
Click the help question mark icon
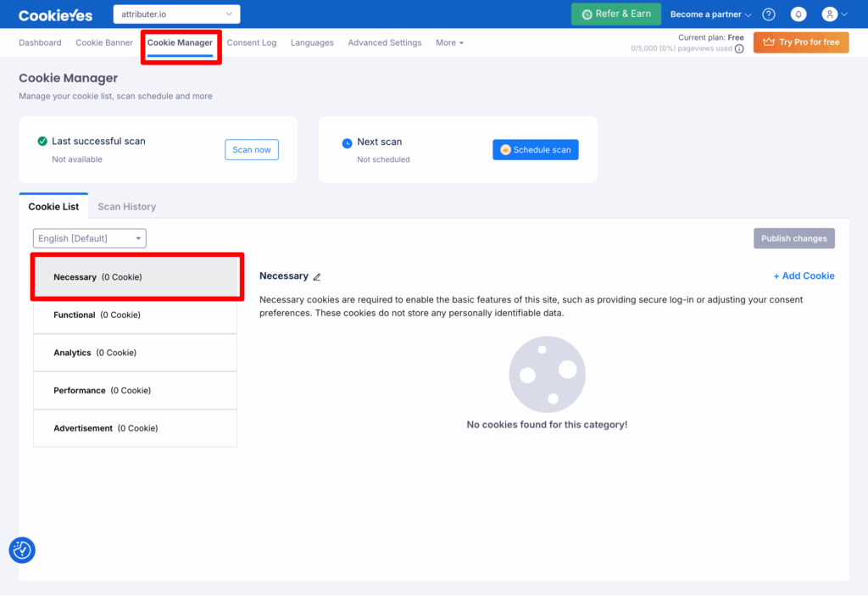pyautogui.click(x=769, y=14)
